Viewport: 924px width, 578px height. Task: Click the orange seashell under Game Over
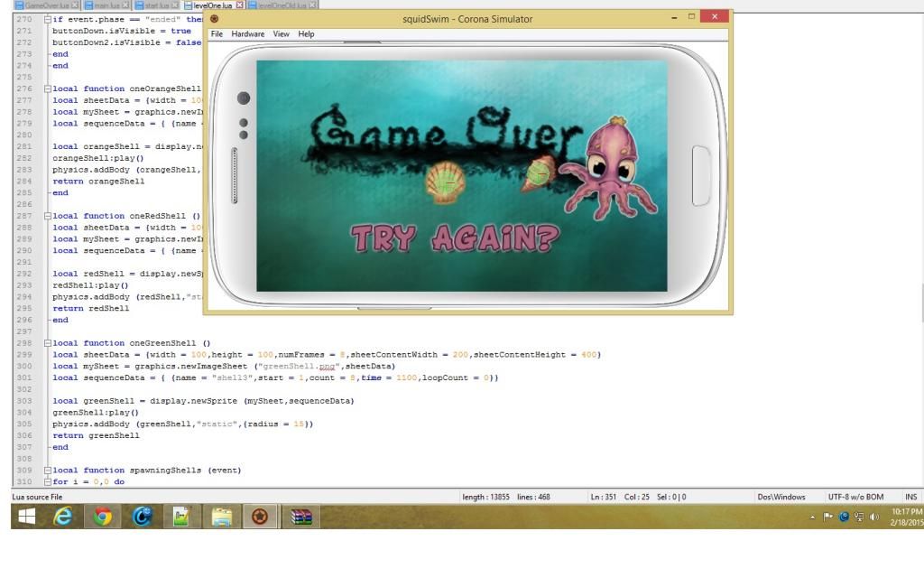445,182
